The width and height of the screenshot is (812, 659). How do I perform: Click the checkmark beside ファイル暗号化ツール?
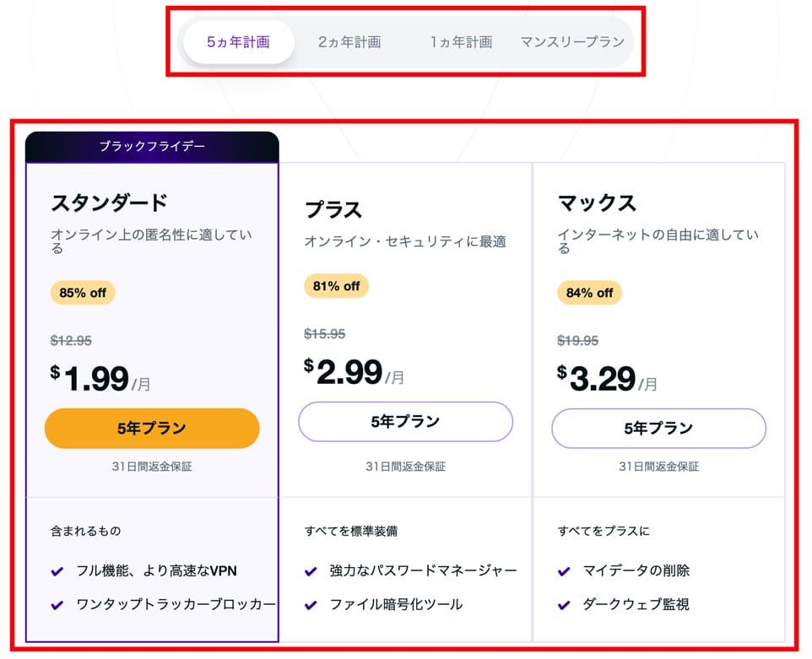(311, 605)
